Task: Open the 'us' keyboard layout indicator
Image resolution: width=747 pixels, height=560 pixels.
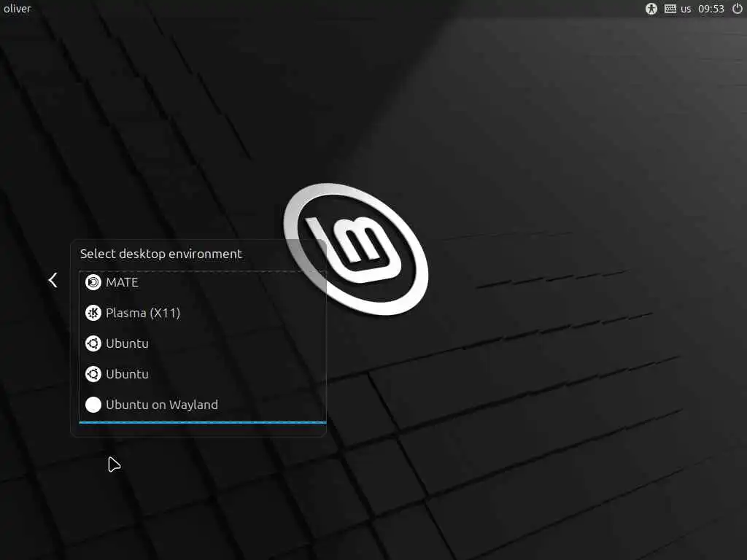Action: [678, 9]
